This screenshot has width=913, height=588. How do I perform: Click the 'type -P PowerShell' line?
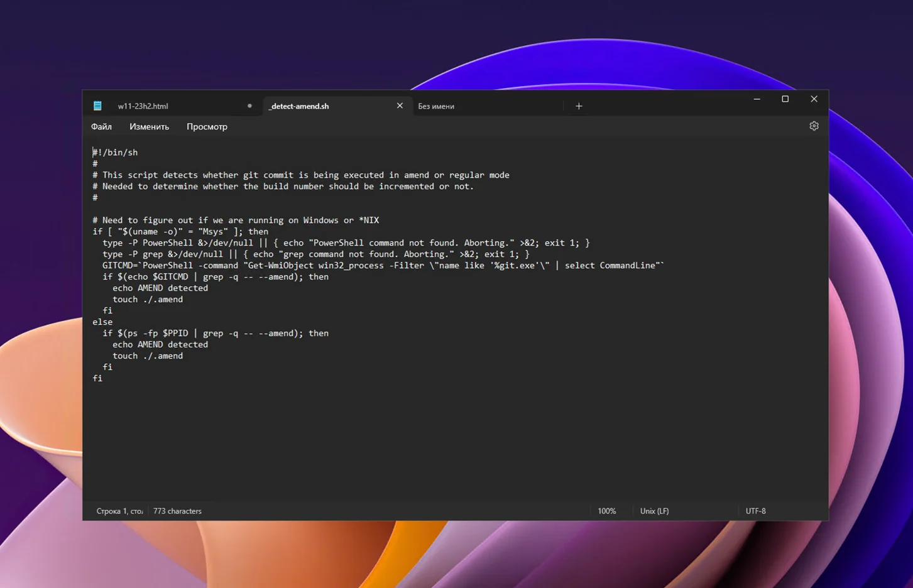pos(346,243)
